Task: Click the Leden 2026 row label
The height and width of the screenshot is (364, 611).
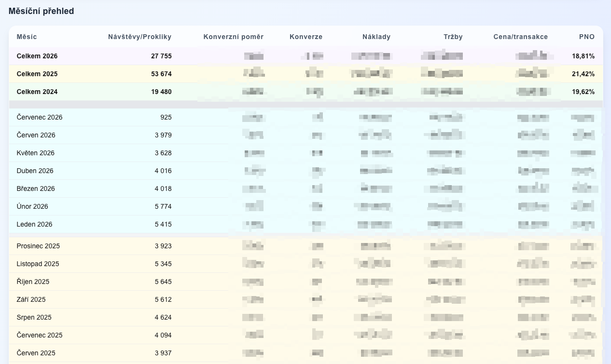Action: (x=34, y=224)
